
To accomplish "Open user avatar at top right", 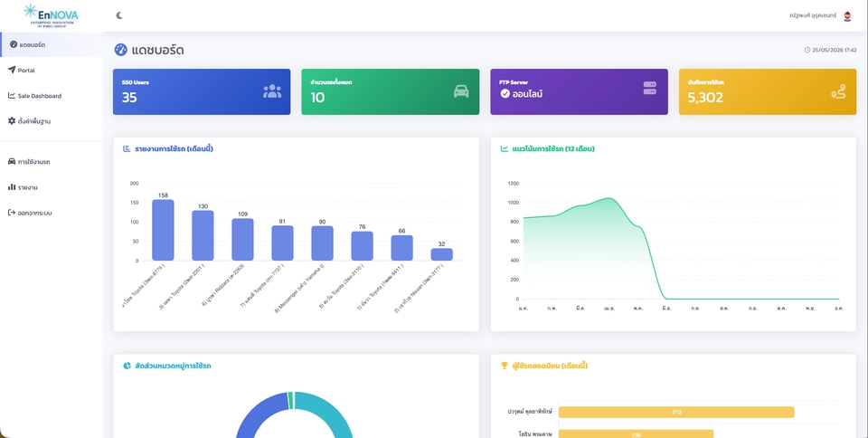I will [x=847, y=16].
